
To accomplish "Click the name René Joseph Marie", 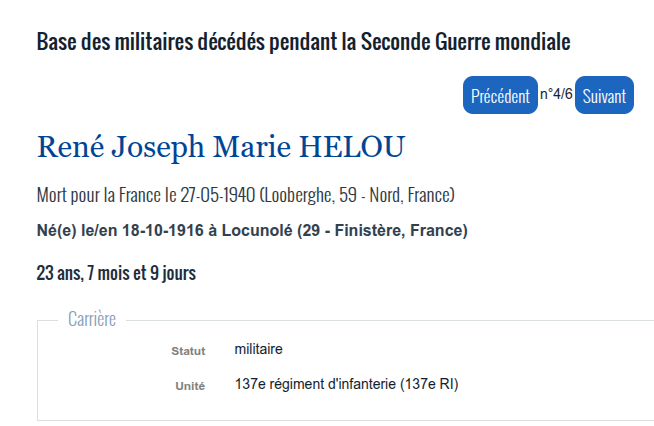I will point(164,147).
